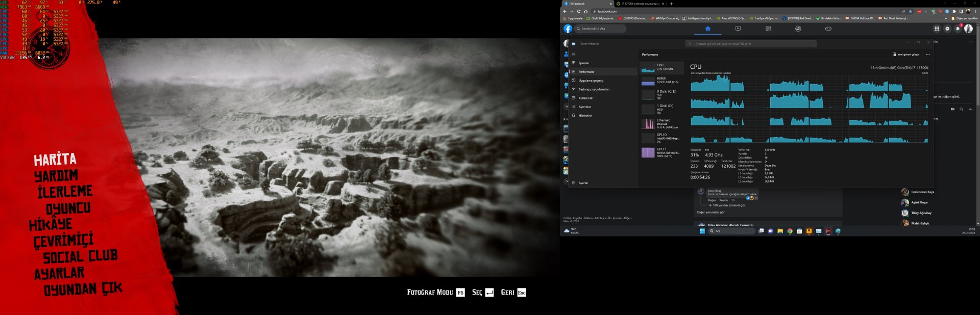The width and height of the screenshot is (980, 315).
Task: Open Facebook Gaming controller icon
Action: (x=828, y=29)
